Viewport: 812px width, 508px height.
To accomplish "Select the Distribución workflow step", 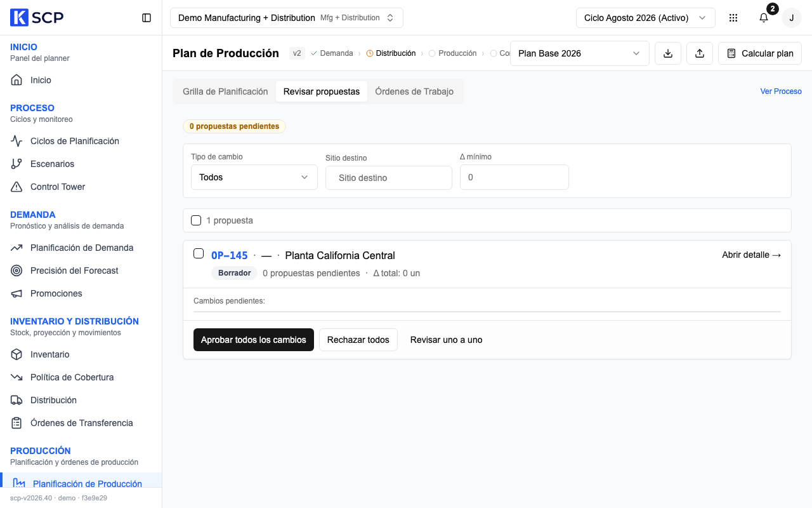I will point(391,53).
